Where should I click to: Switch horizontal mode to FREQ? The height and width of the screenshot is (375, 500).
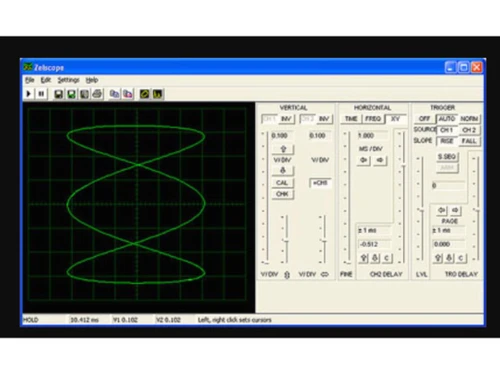tap(373, 119)
